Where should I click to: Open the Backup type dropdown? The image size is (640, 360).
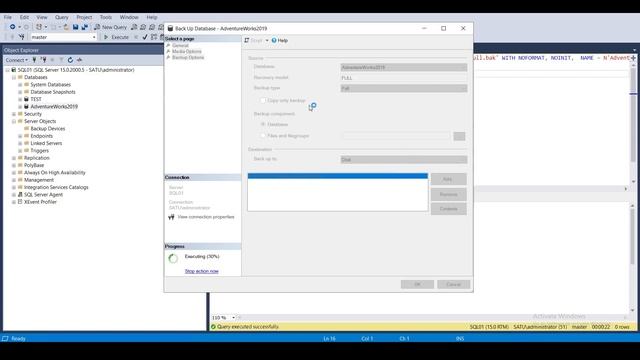404,88
